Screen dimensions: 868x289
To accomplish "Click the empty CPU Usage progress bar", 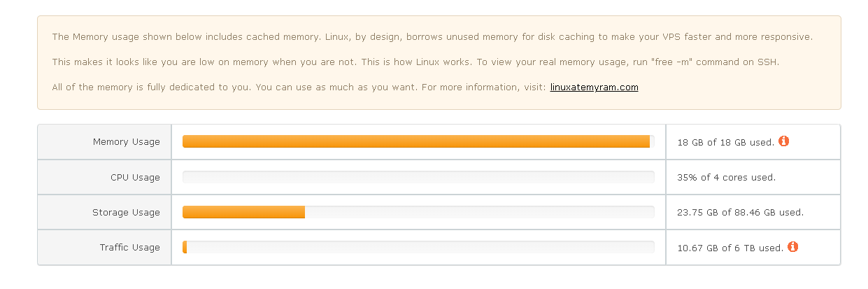I will point(418,177).
